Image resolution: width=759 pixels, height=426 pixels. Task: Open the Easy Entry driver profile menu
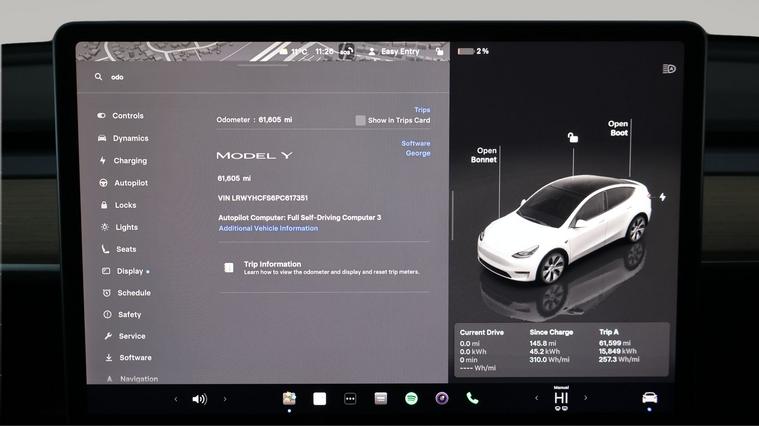pyautogui.click(x=394, y=51)
